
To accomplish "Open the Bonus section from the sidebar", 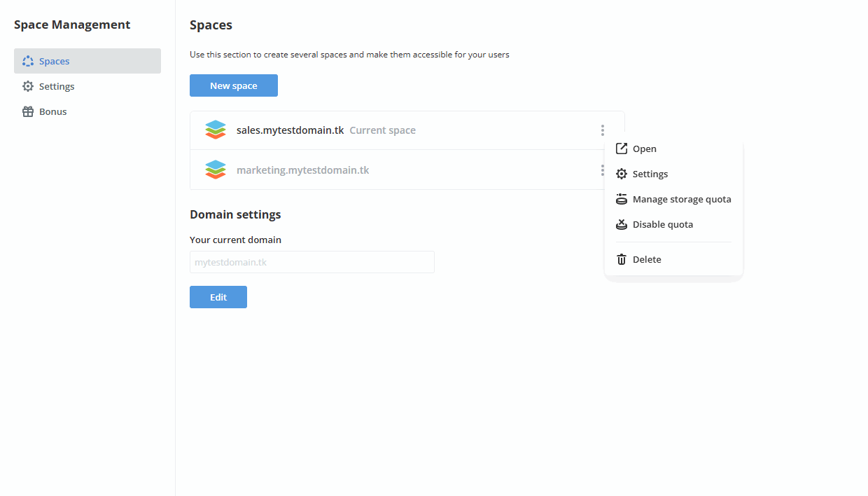I will click(x=52, y=111).
